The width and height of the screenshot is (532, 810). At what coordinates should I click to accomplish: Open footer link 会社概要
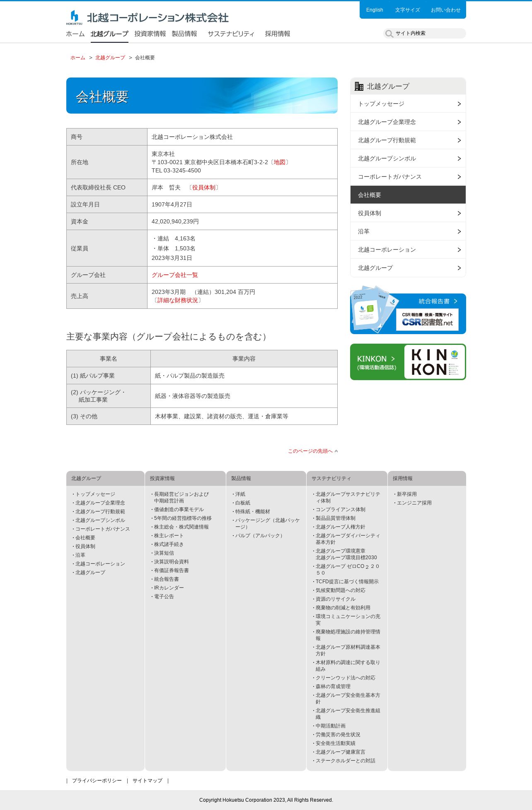[85, 538]
